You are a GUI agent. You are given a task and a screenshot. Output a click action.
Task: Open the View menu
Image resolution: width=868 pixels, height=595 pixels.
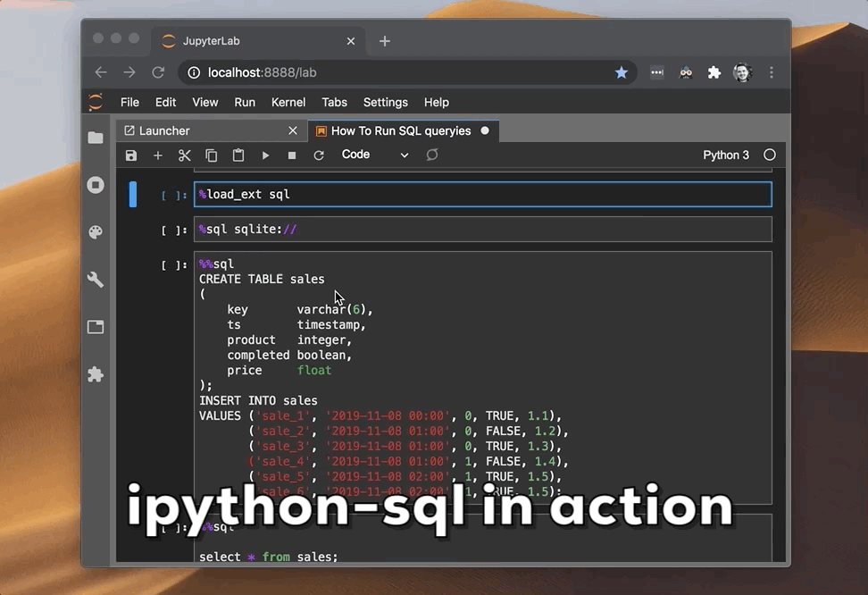(x=204, y=102)
